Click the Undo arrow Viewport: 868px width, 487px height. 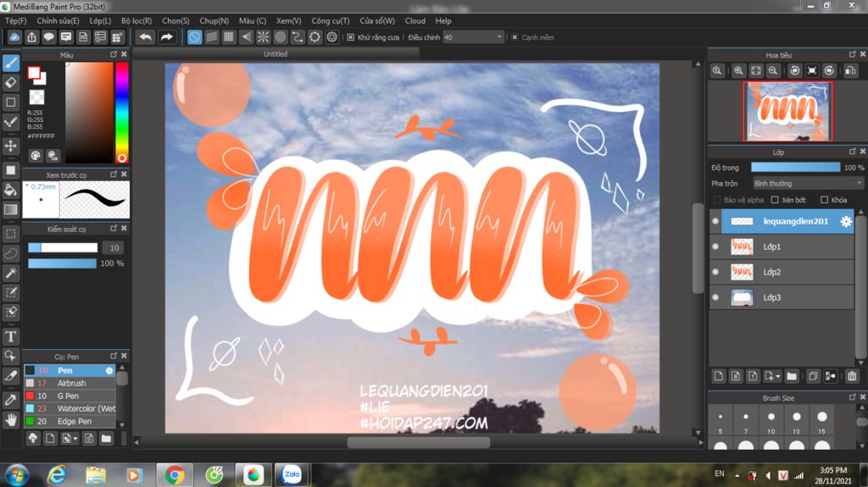pyautogui.click(x=146, y=37)
